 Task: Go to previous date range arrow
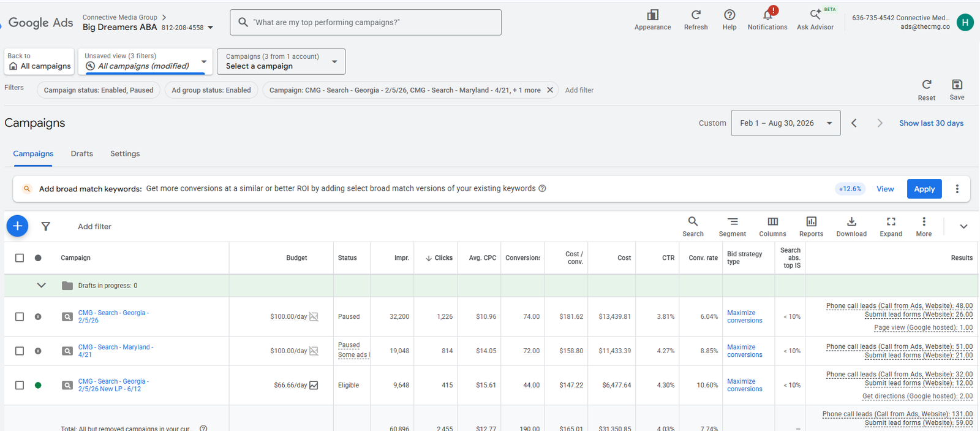tap(854, 123)
